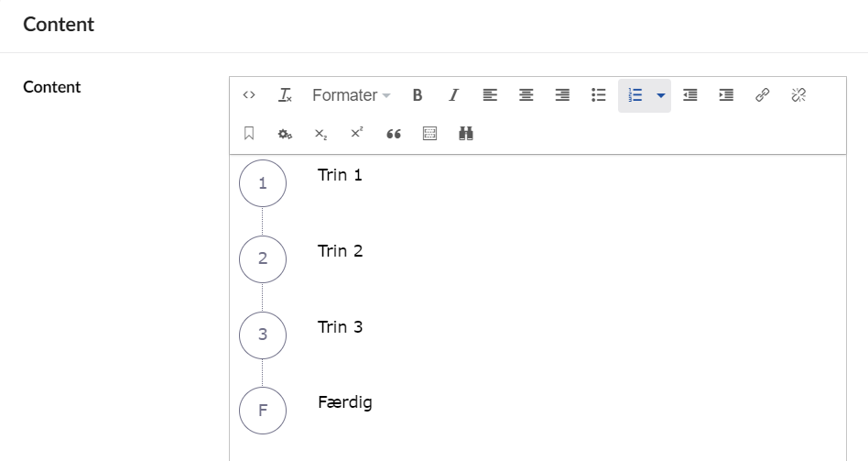This screenshot has width=868, height=461.
Task: Click the 'Færdig' step text
Action: pos(344,402)
